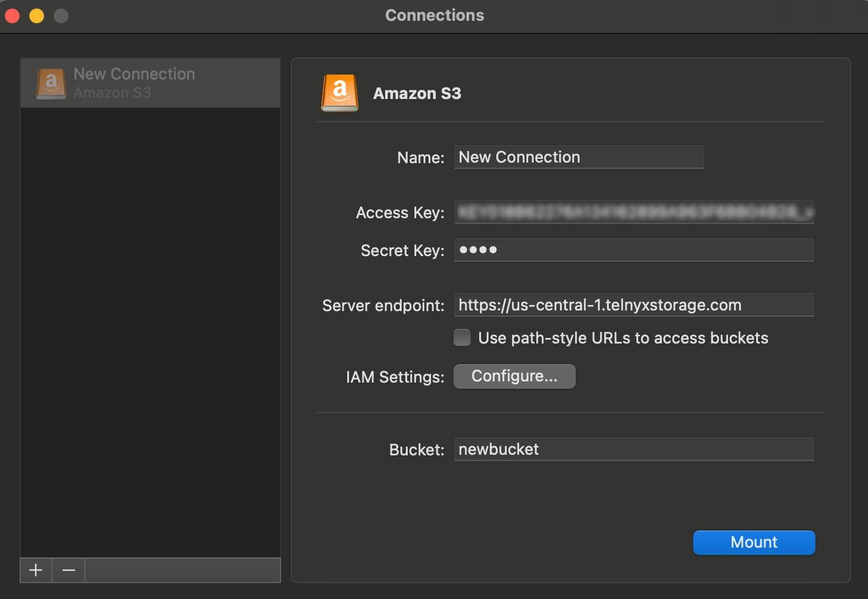Viewport: 868px width, 599px height.
Task: Mount the bucket connection
Action: 754,542
